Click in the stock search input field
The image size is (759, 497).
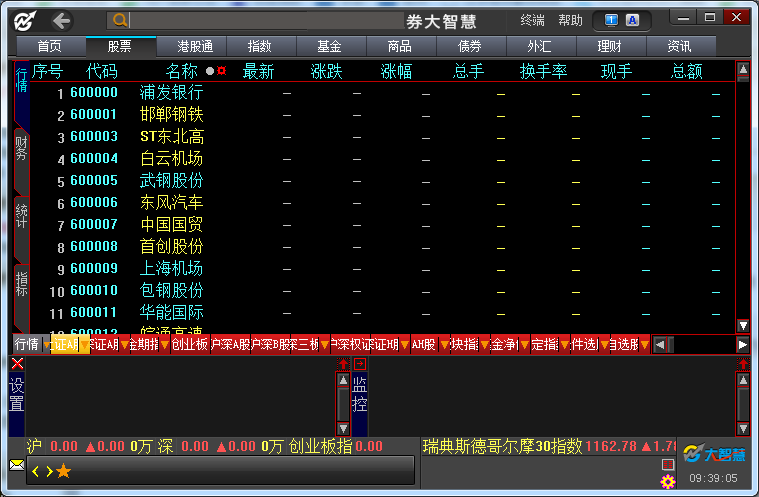[x=266, y=20]
